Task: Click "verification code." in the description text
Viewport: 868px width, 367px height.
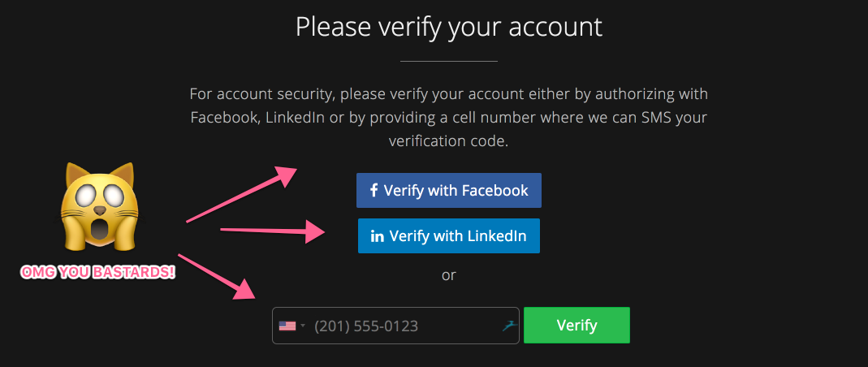Action: (448, 141)
